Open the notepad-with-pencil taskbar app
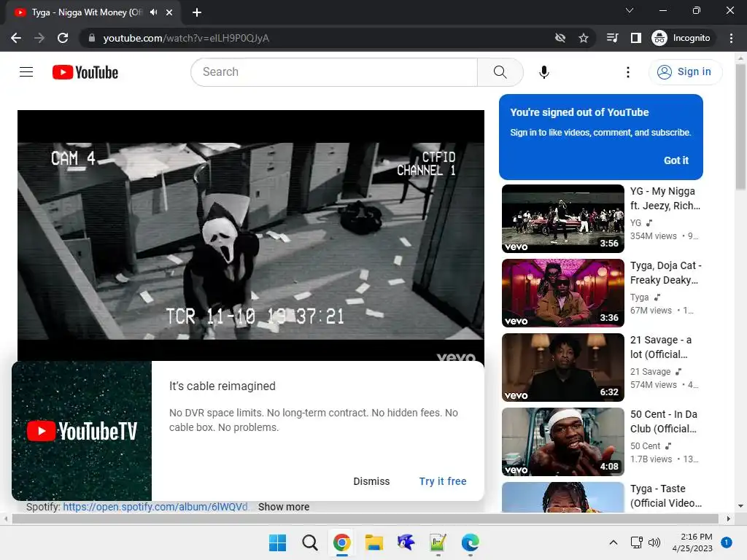Viewport: 747px width, 560px height. coord(438,542)
